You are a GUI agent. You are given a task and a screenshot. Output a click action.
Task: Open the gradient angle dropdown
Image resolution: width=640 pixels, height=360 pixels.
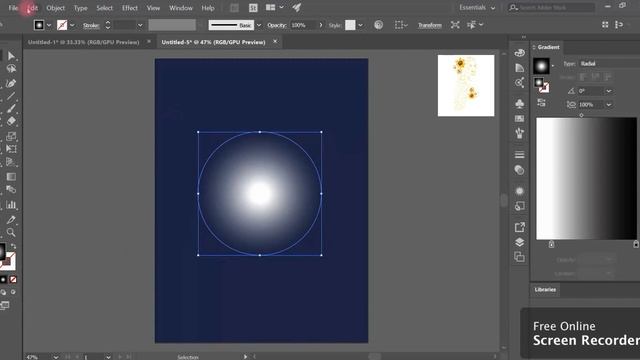(x=609, y=91)
